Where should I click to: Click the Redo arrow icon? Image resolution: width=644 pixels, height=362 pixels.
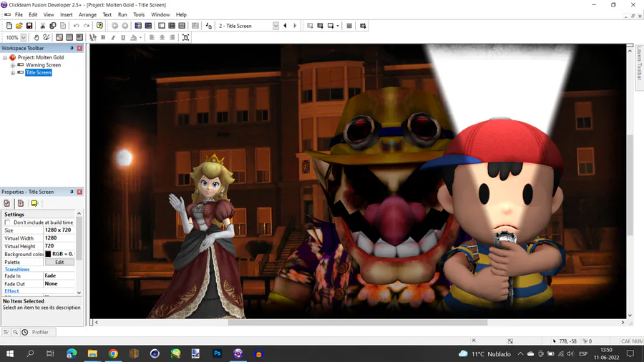tap(87, 26)
